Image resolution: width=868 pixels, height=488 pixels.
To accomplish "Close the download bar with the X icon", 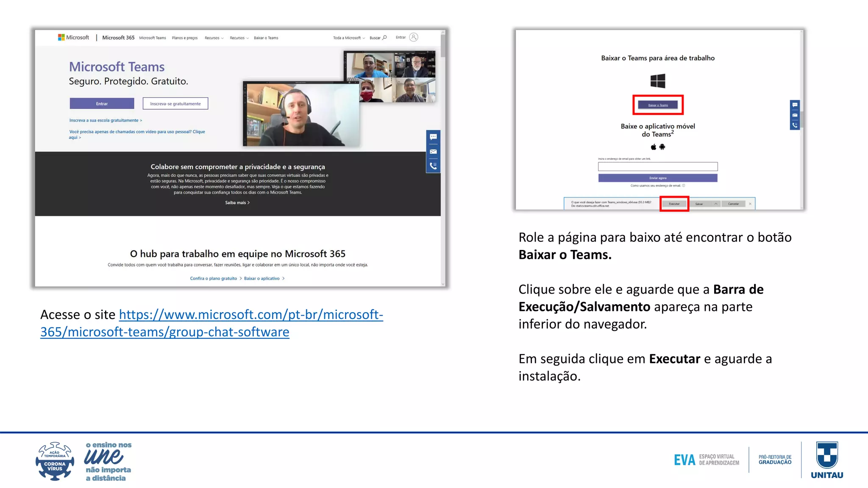I will coord(750,204).
